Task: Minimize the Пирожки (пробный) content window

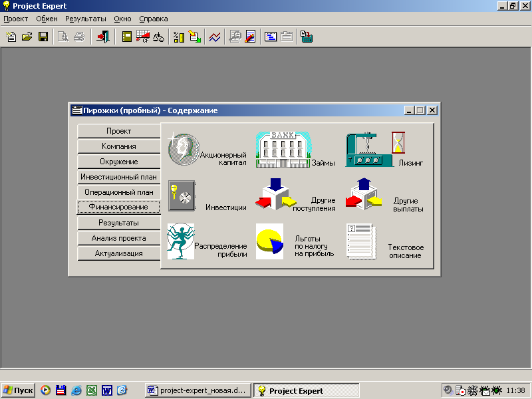Action: pos(409,110)
